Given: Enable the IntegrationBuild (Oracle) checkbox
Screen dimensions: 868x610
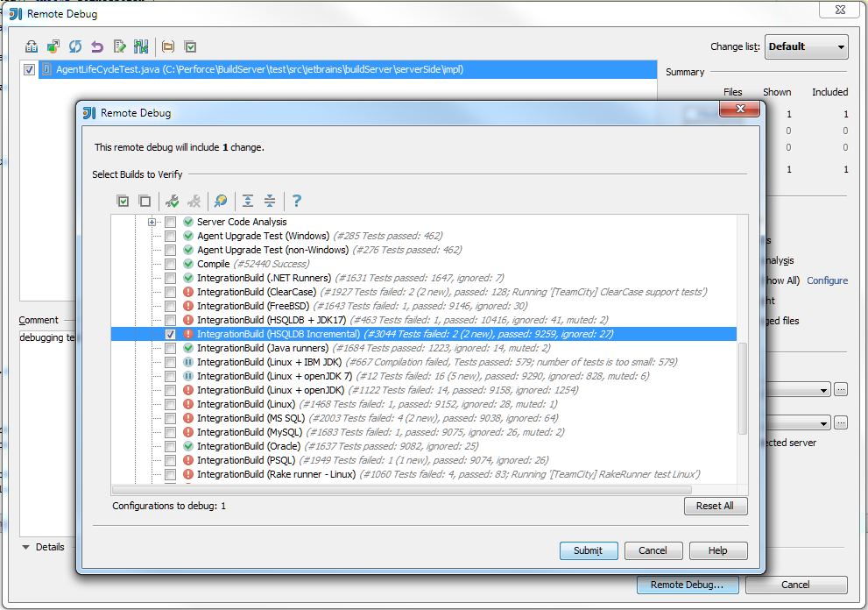Looking at the screenshot, I should coord(169,446).
